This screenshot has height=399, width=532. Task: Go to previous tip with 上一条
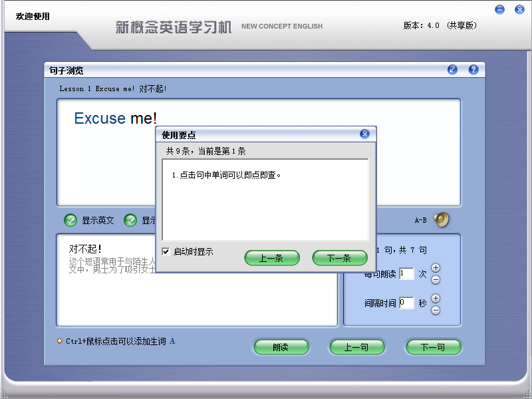[272, 258]
